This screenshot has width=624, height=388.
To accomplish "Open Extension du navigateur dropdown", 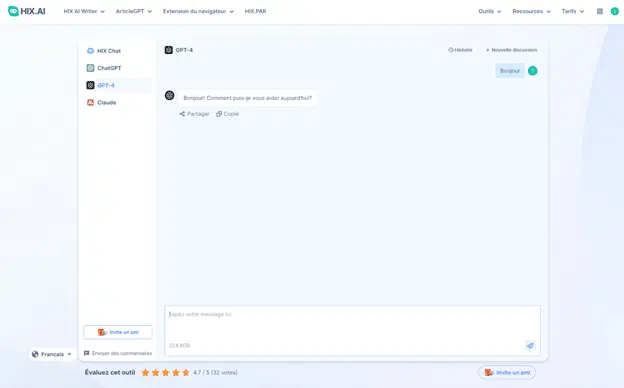I will coord(198,11).
